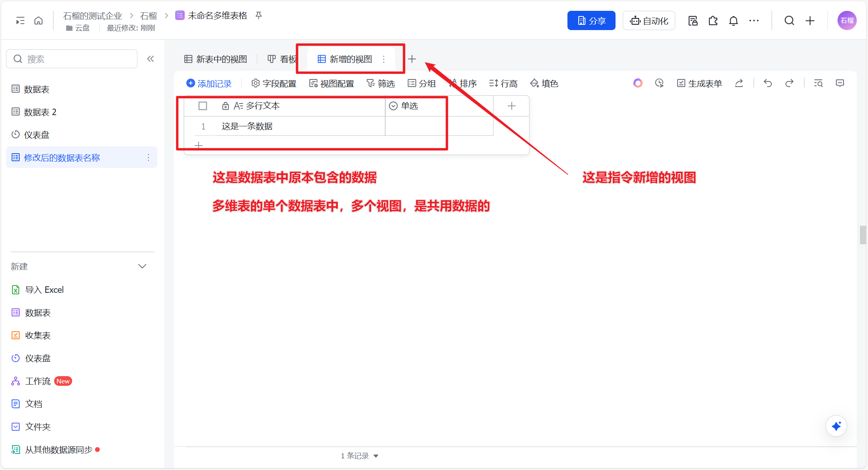The image size is (868, 470).
Task: Pin the document with pin icon
Action: pos(258,16)
